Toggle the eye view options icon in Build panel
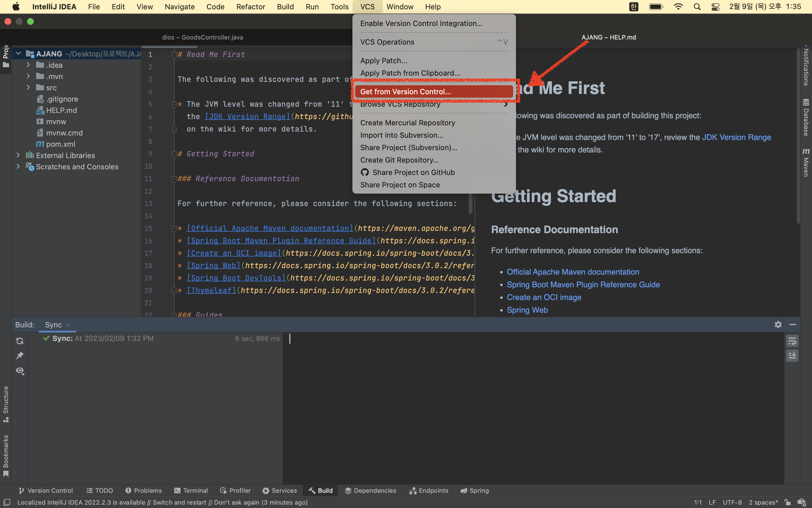Image resolution: width=812 pixels, height=508 pixels. [x=20, y=371]
